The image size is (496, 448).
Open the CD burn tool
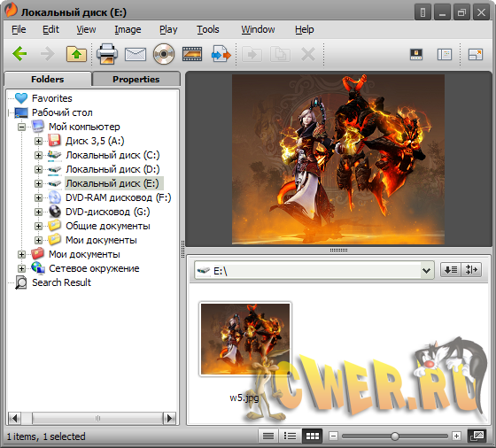coord(164,54)
